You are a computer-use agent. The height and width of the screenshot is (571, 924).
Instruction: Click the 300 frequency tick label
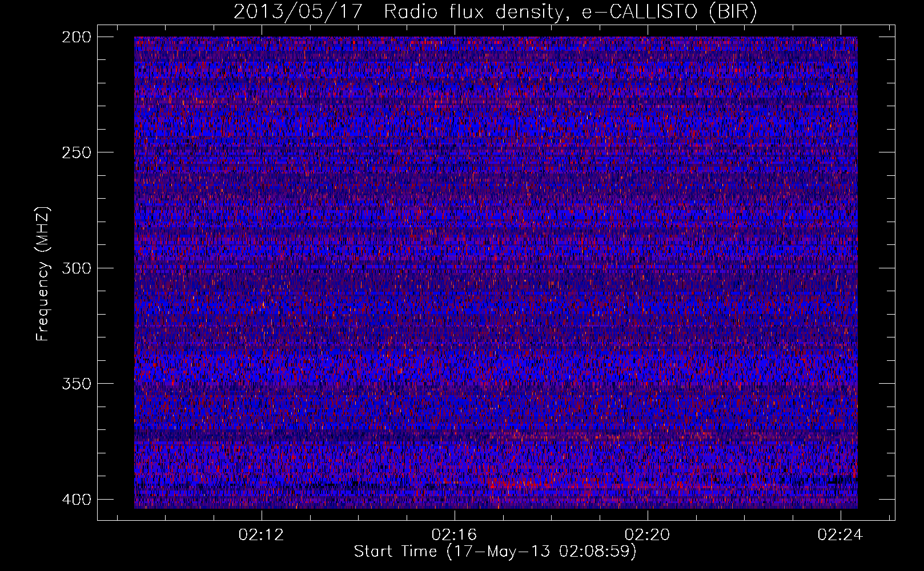(76, 268)
